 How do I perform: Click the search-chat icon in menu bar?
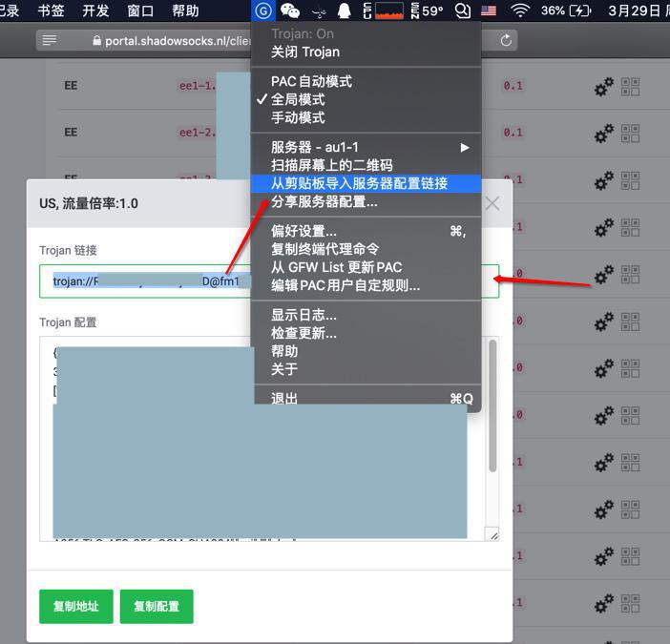[x=462, y=10]
